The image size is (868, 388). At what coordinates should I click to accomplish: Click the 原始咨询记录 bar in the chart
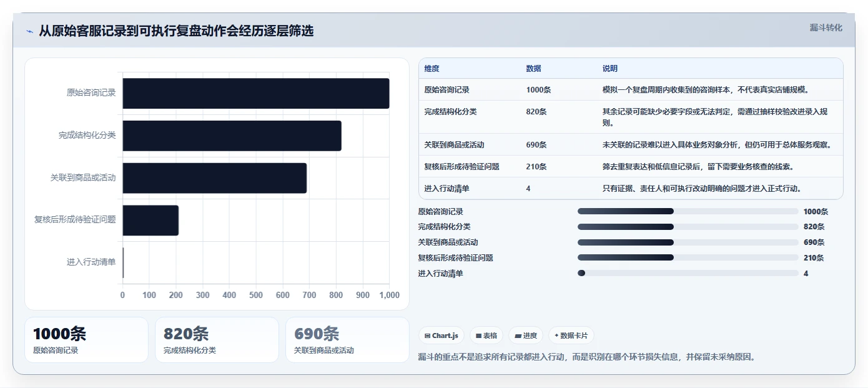click(256, 93)
